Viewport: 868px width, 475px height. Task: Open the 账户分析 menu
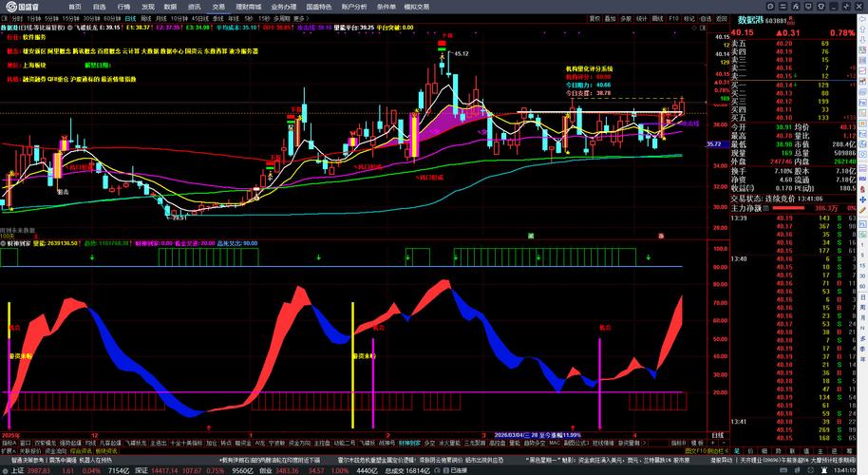[x=353, y=7]
